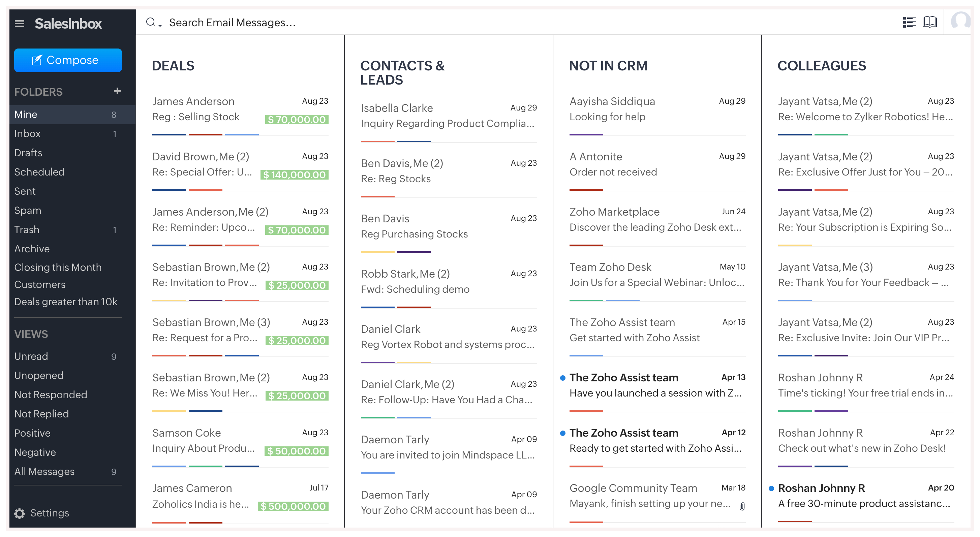Click the add folder plus icon
This screenshot has width=980, height=537.
(117, 91)
